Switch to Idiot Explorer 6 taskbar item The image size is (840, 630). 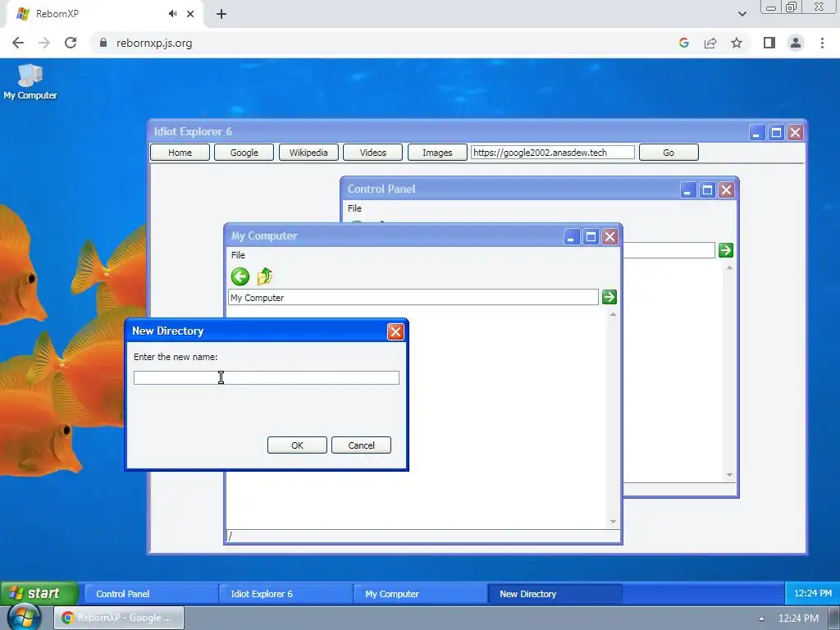click(x=286, y=594)
